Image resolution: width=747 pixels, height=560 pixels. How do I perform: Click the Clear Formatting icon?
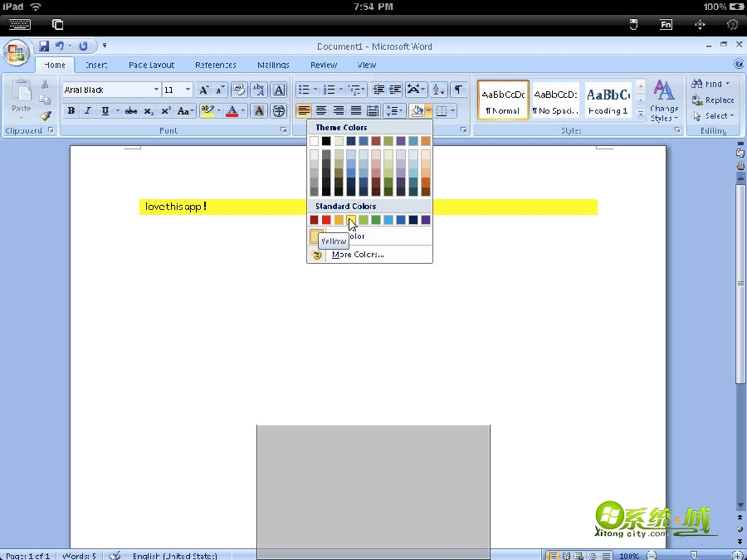pos(240,90)
